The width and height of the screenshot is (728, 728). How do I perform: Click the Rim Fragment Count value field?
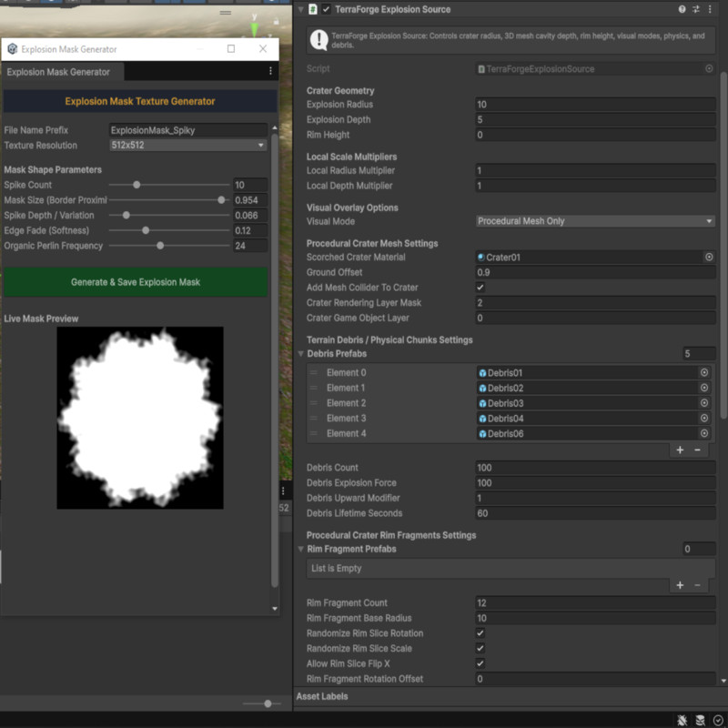[x=595, y=603]
